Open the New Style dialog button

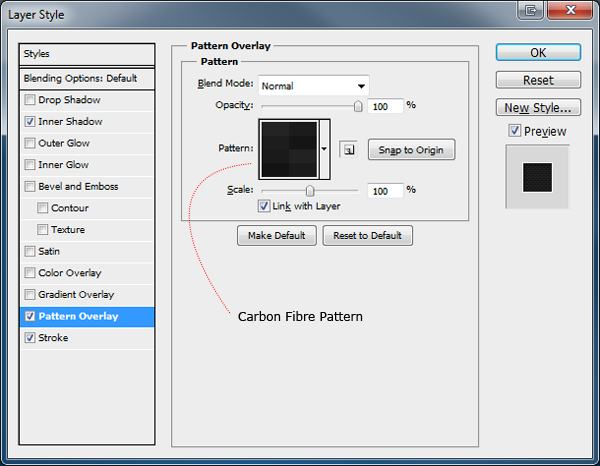point(538,108)
